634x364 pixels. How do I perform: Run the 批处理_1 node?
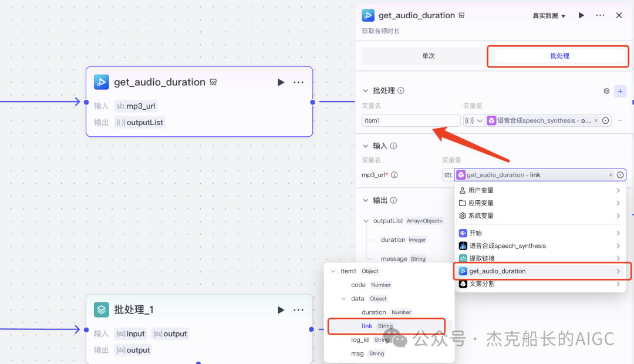pos(281,310)
